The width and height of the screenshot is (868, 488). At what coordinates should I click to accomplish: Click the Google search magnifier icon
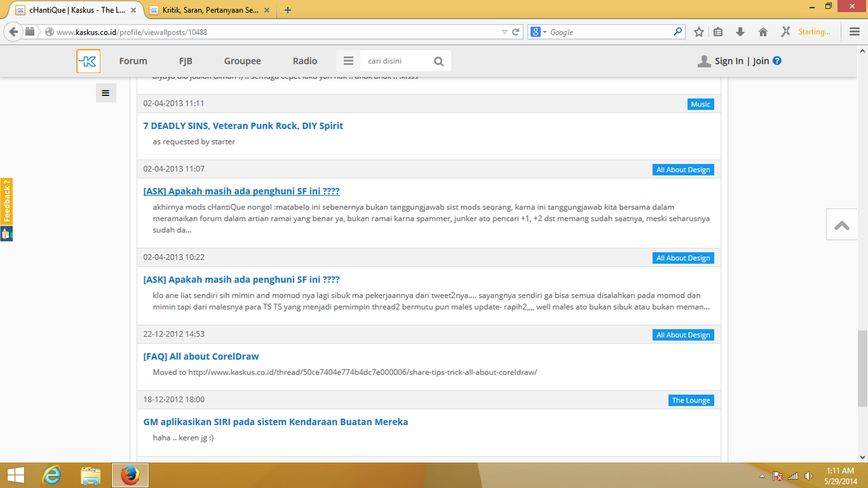tap(677, 31)
